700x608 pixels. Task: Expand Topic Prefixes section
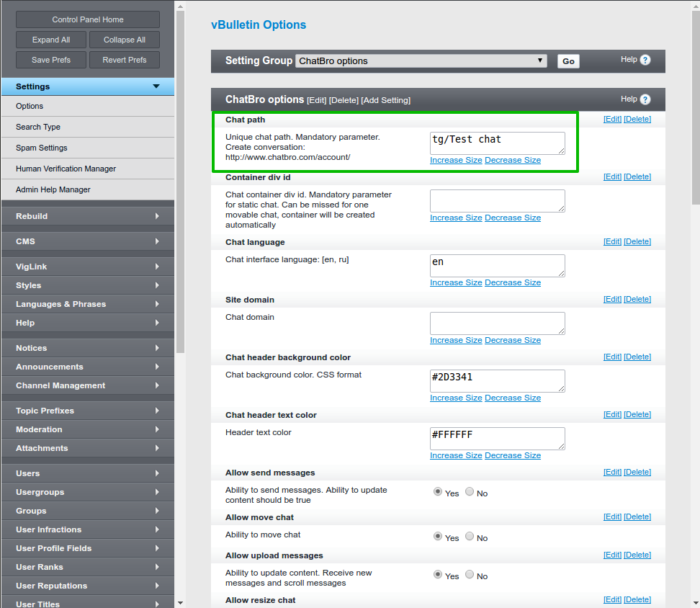point(88,411)
